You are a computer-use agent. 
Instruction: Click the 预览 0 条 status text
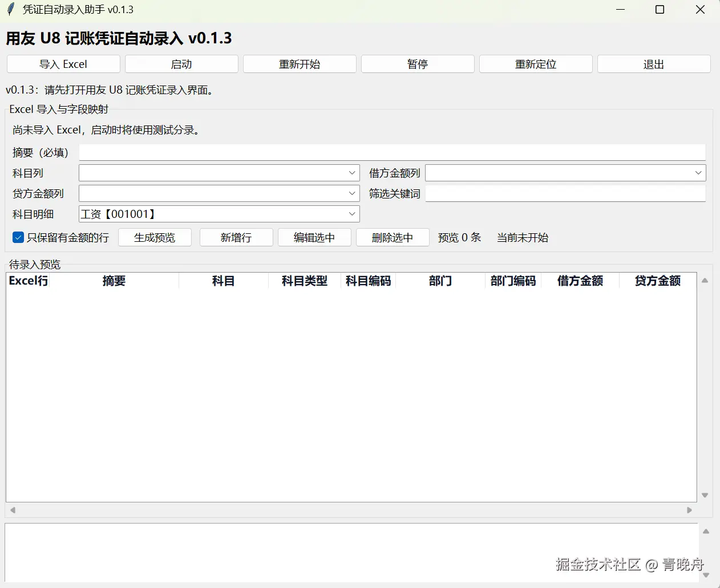point(460,237)
